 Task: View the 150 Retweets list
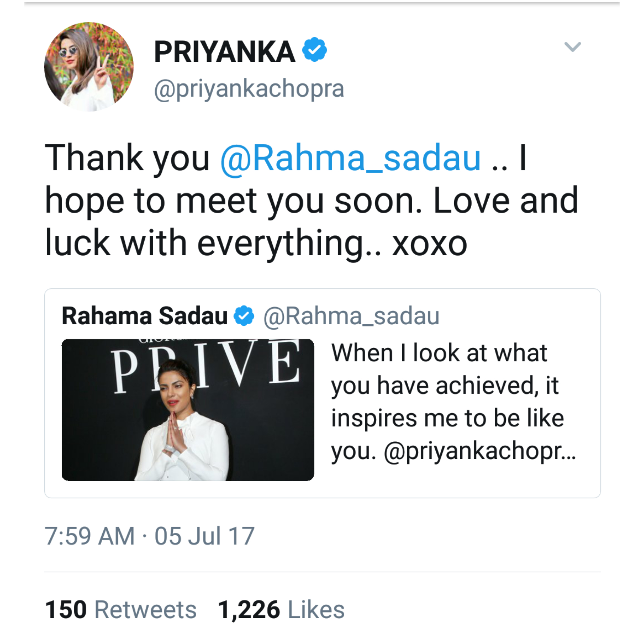pyautogui.click(x=121, y=609)
